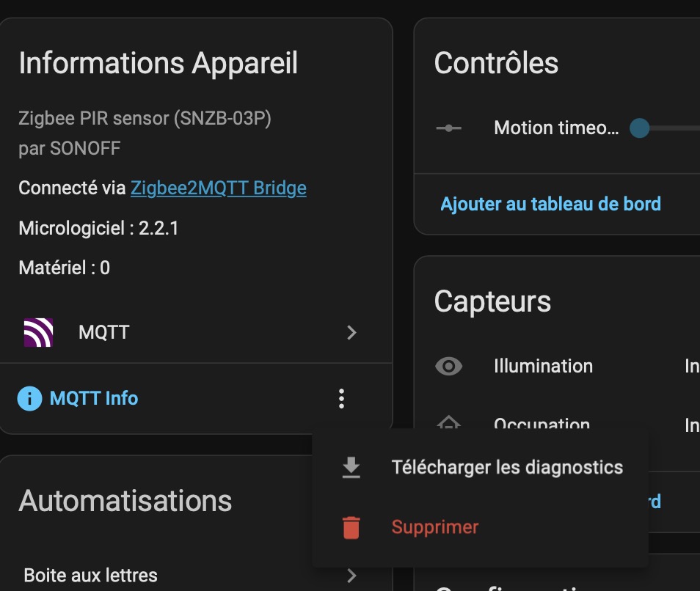Click the MQTT Info button label
The image size is (700, 591).
(94, 399)
